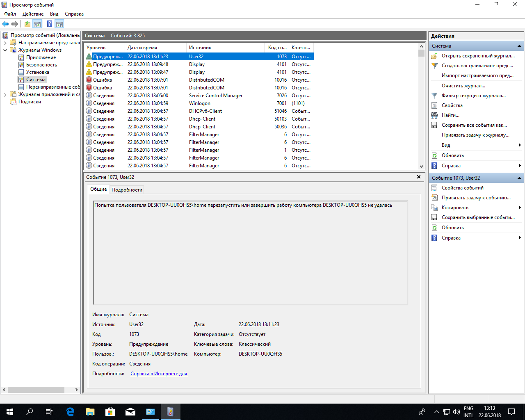Screen dimensions: 525x420
Task: Sort by the Дата и время column header
Action: (155, 48)
